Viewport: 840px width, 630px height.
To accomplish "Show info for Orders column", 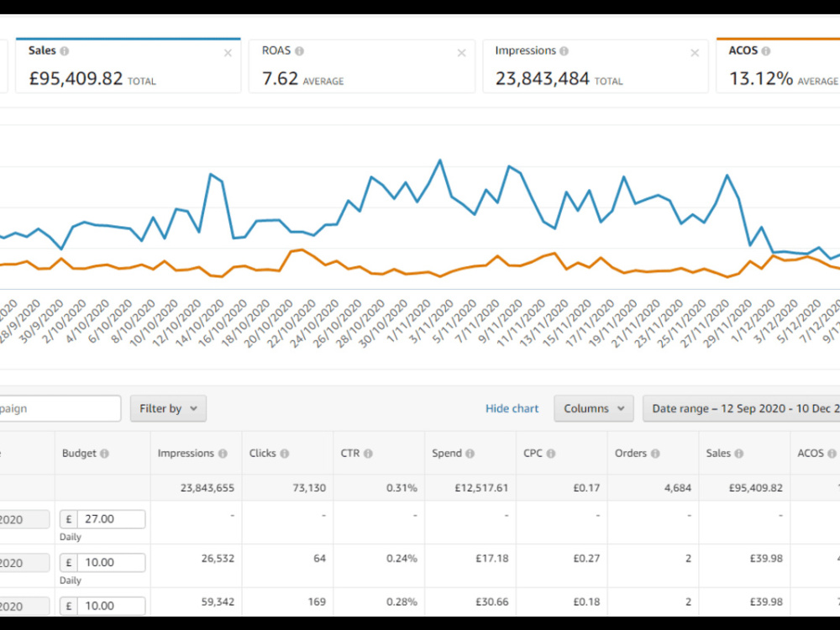I will pos(654,454).
